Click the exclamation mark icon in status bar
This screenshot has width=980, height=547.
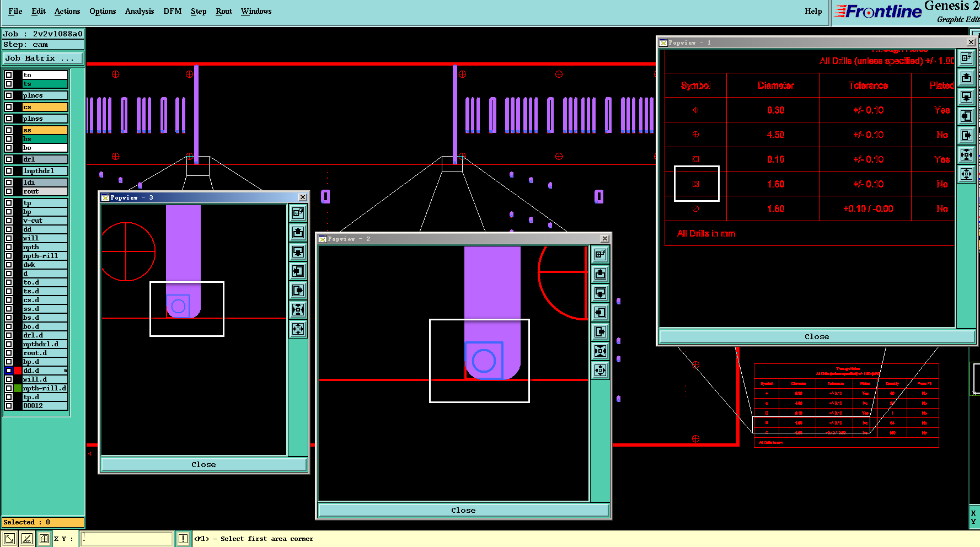[183, 539]
